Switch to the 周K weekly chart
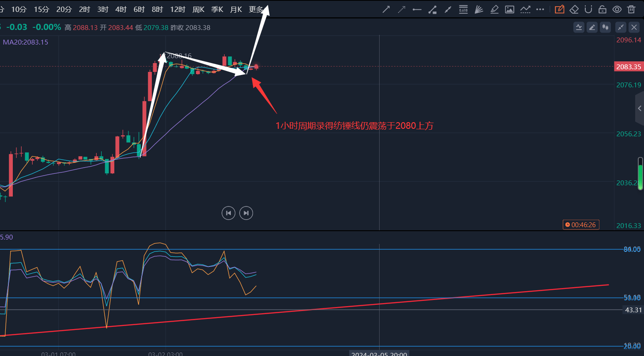644x356 pixels. point(199,9)
